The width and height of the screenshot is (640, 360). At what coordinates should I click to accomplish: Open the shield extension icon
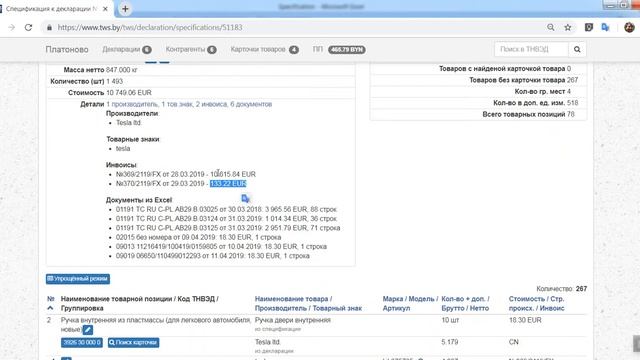pyautogui.click(x=589, y=27)
